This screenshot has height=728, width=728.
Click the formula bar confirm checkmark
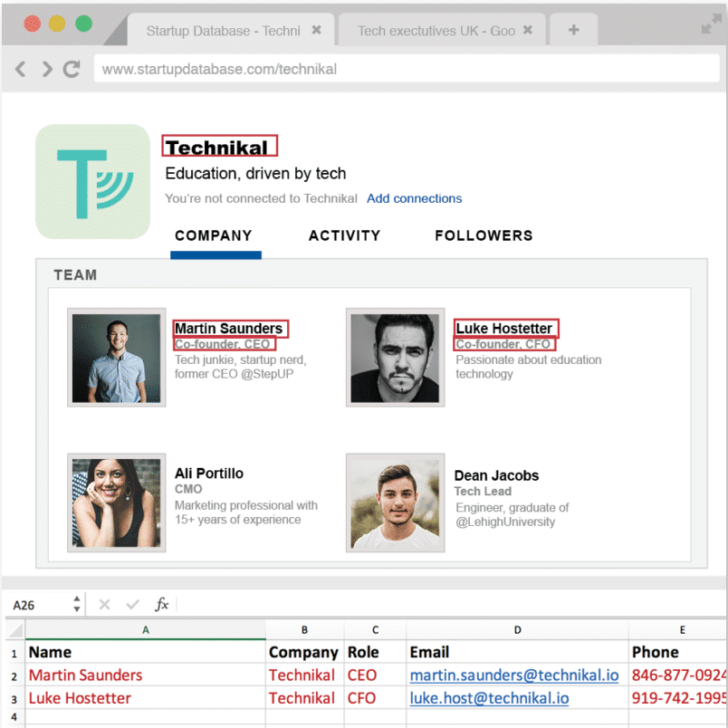[133, 604]
